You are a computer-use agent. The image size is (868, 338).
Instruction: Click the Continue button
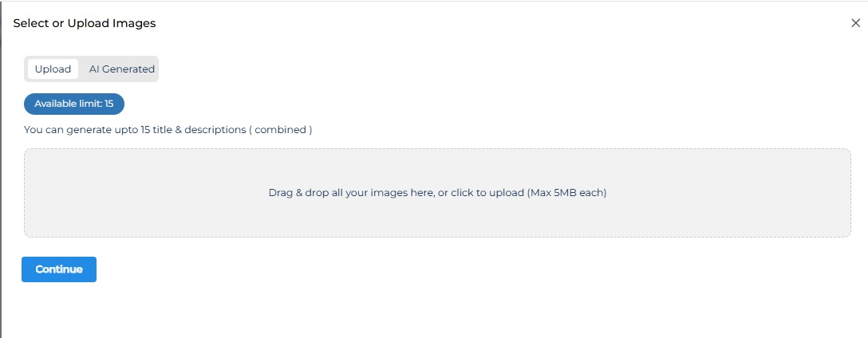tap(59, 269)
